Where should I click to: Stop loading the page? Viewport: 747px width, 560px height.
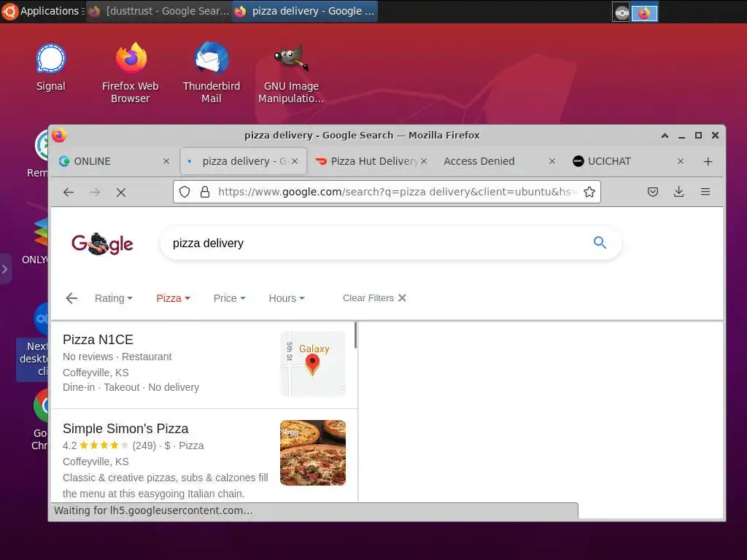(x=121, y=192)
